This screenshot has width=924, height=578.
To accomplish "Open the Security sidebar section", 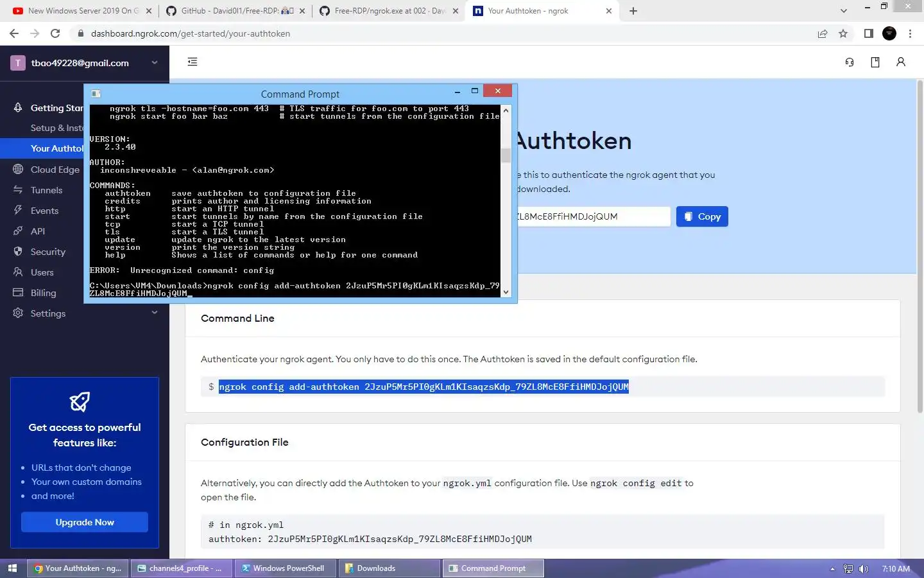I will click(47, 252).
